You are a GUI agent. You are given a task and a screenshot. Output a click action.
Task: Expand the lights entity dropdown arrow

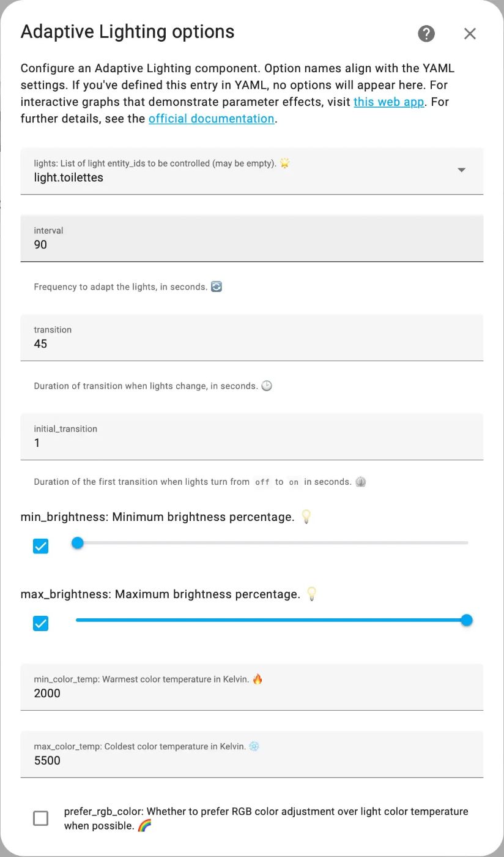[x=462, y=170]
